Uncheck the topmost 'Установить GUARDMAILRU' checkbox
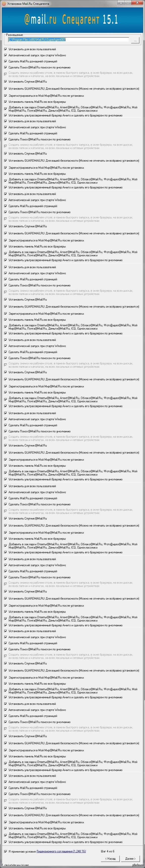 pyautogui.click(x=5, y=89)
